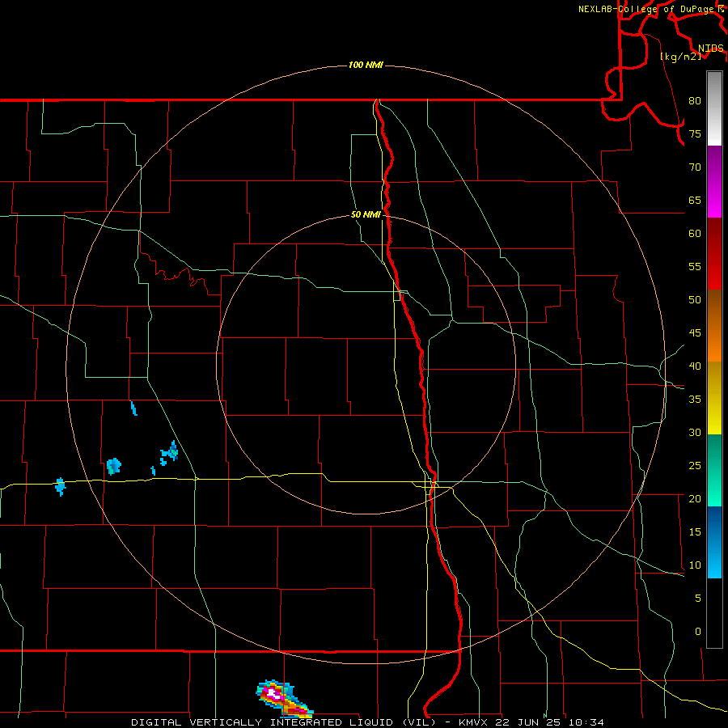Click the 80 value on the scale
This screenshot has width=728, height=728.
click(695, 101)
